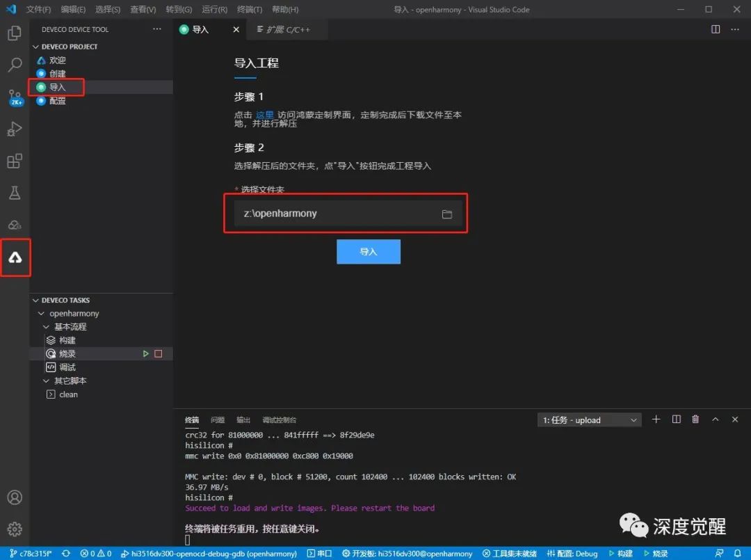
Task: Open the Explorer view in activity bar
Action: (15, 33)
